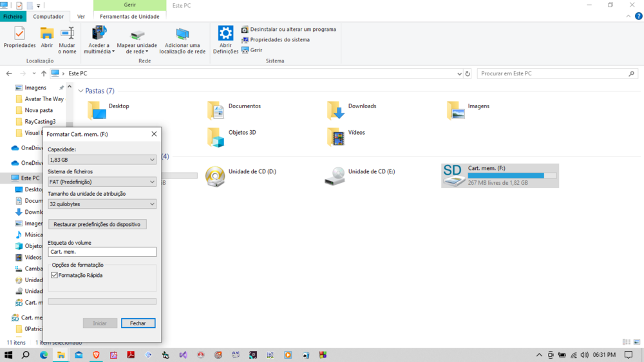This screenshot has width=644, height=362.
Task: Expand the address bar history dropdown
Action: 459,73
